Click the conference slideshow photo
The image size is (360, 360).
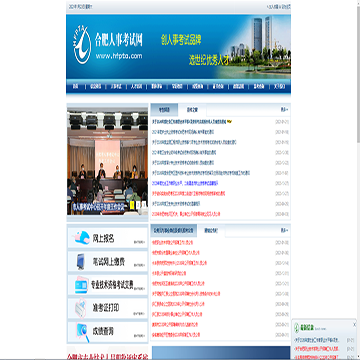107,161
